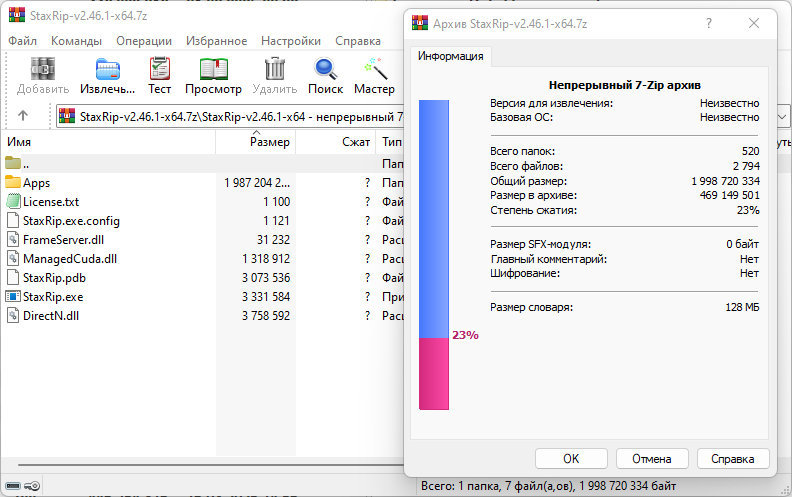Select the Информация tab
The height and width of the screenshot is (497, 792).
[451, 56]
